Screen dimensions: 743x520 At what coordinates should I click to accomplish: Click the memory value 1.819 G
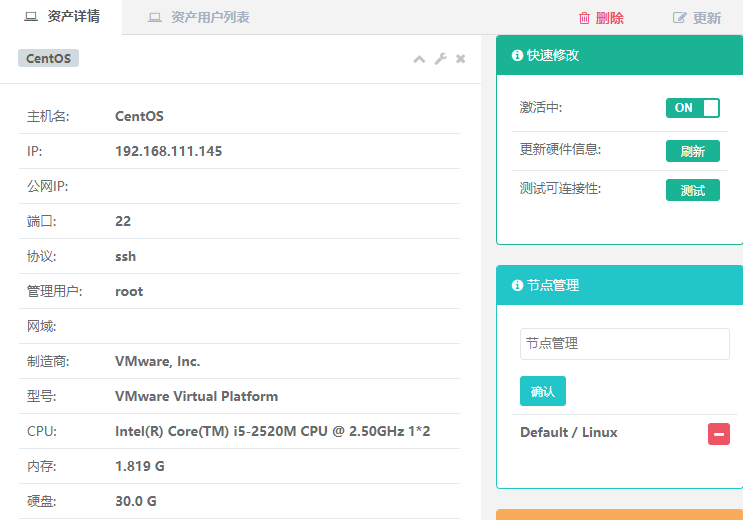click(x=140, y=466)
